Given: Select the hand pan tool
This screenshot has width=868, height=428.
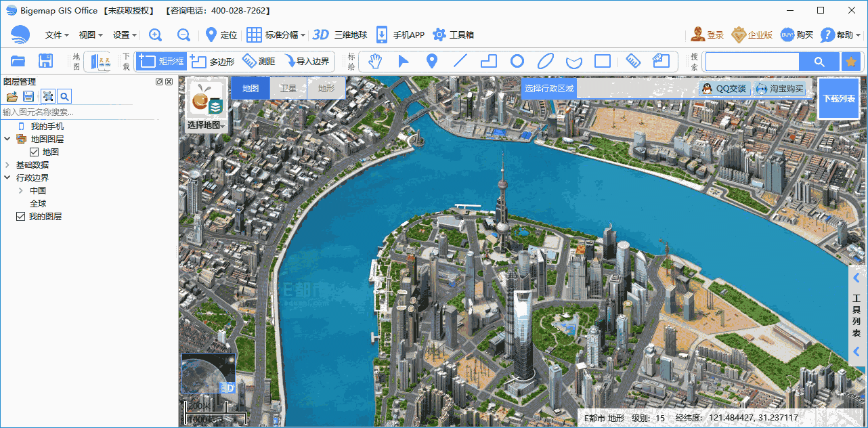Looking at the screenshot, I should click(x=374, y=61).
